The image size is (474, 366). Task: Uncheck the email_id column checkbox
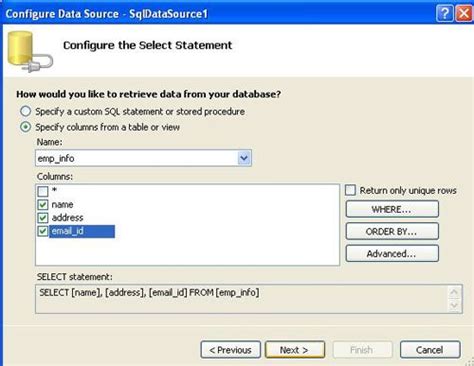(x=43, y=231)
